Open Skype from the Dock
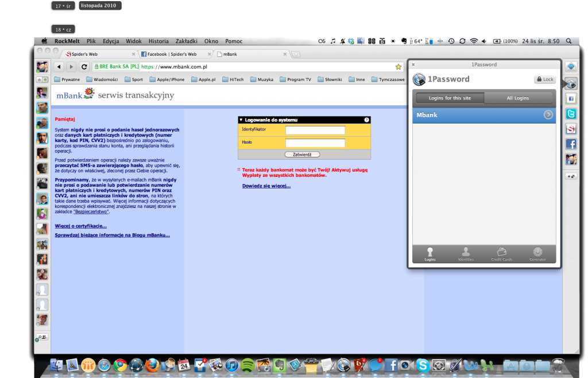This screenshot has height=378, width=588. [x=423, y=365]
